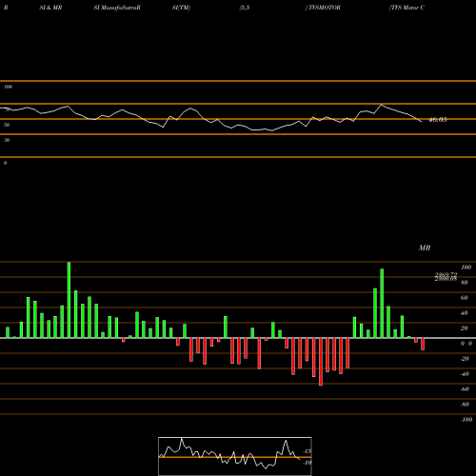Click the RSI current value 46.05
This screenshot has width=476, height=476.
tap(438, 120)
